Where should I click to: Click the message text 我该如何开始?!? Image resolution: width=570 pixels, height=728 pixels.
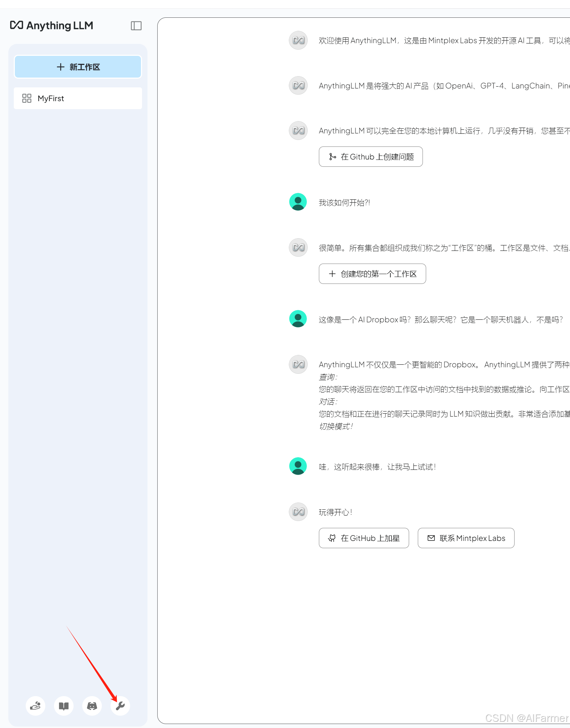[344, 203]
